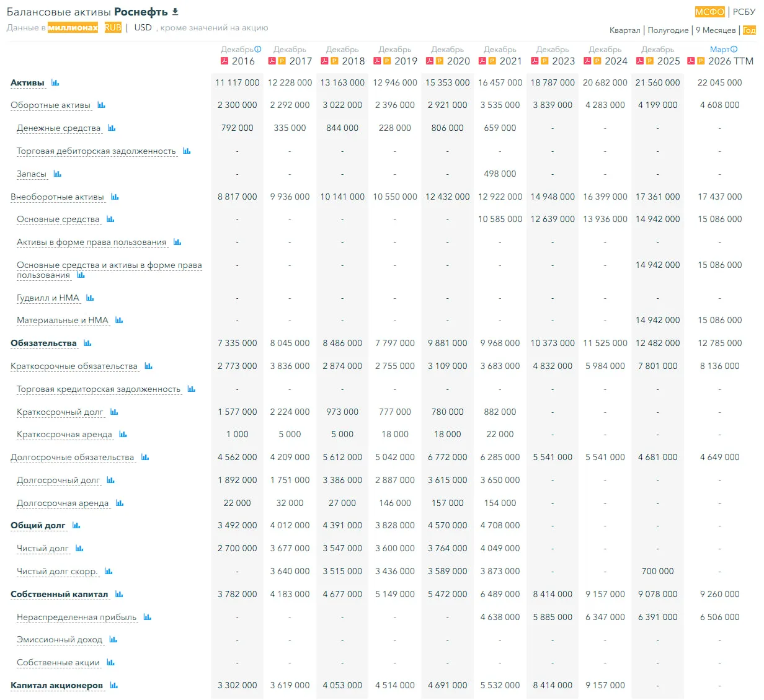This screenshot has height=700, width=764.
Task: Select the 2026 TTM column header
Action: tap(731, 61)
